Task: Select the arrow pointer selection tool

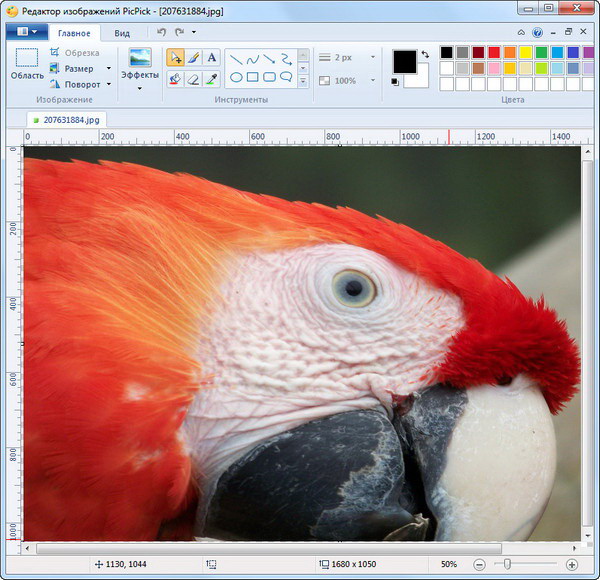Action: click(175, 58)
